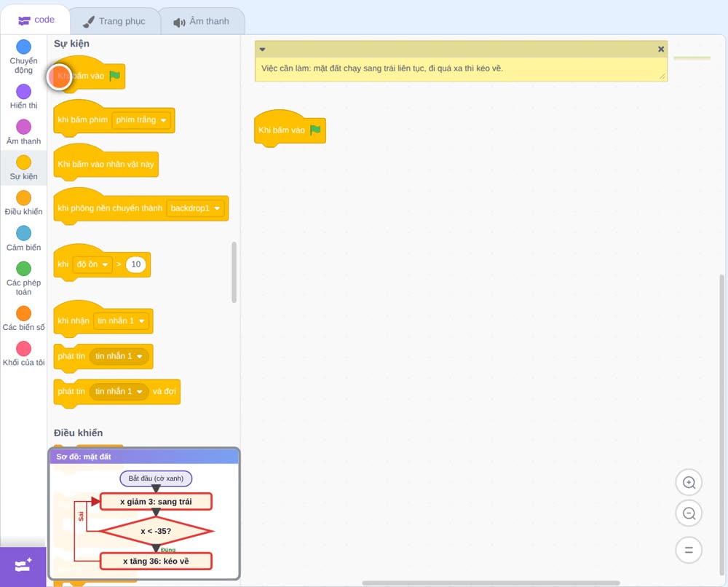Image resolution: width=728 pixels, height=587 pixels.
Task: Open tin nhắn 1 dropdown in khi nhận
Action: point(121,321)
